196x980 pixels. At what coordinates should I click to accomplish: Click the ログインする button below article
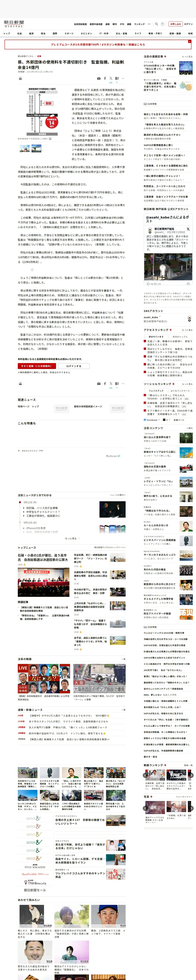pyautogui.click(x=74, y=366)
